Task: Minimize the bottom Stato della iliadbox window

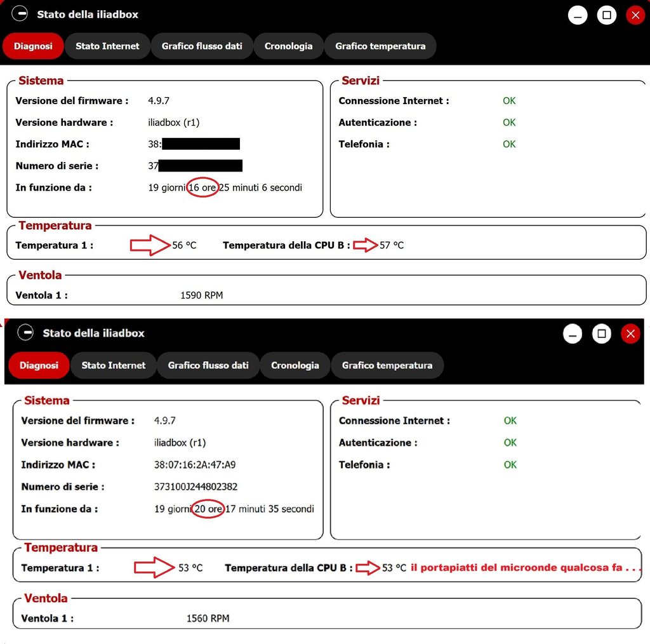Action: 573,333
